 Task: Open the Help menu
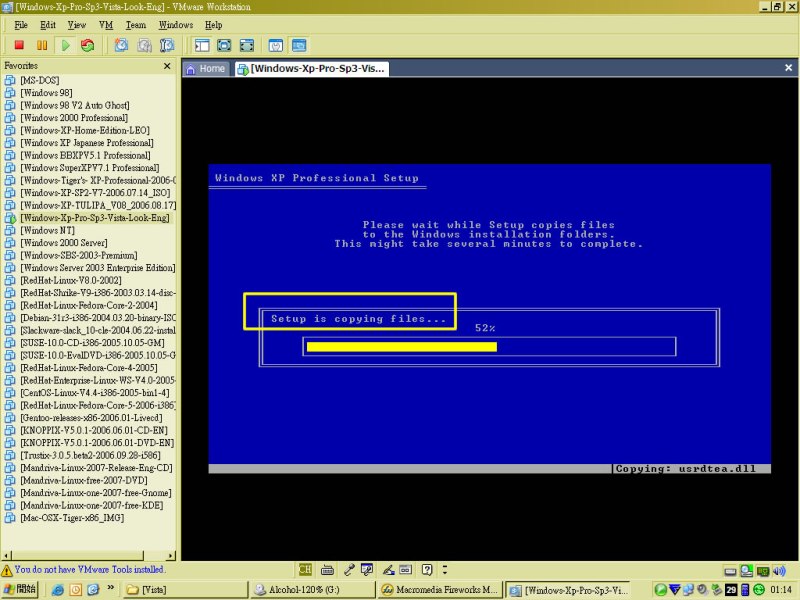(214, 25)
